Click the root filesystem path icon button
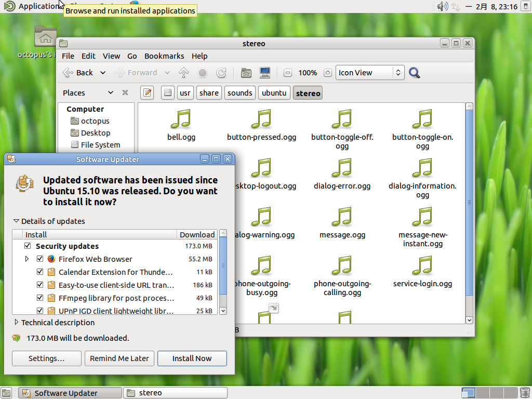Image resolution: width=532 pixels, height=399 pixels. point(168,92)
